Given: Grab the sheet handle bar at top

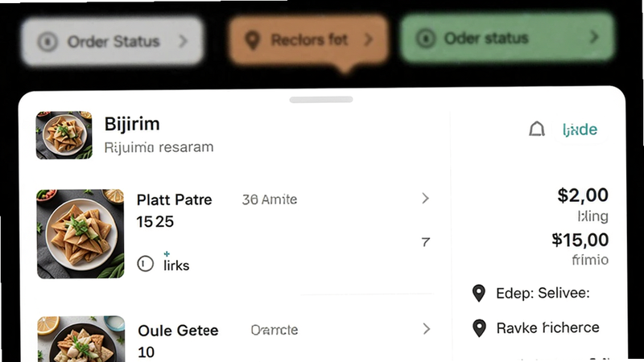Looking at the screenshot, I should [x=321, y=99].
